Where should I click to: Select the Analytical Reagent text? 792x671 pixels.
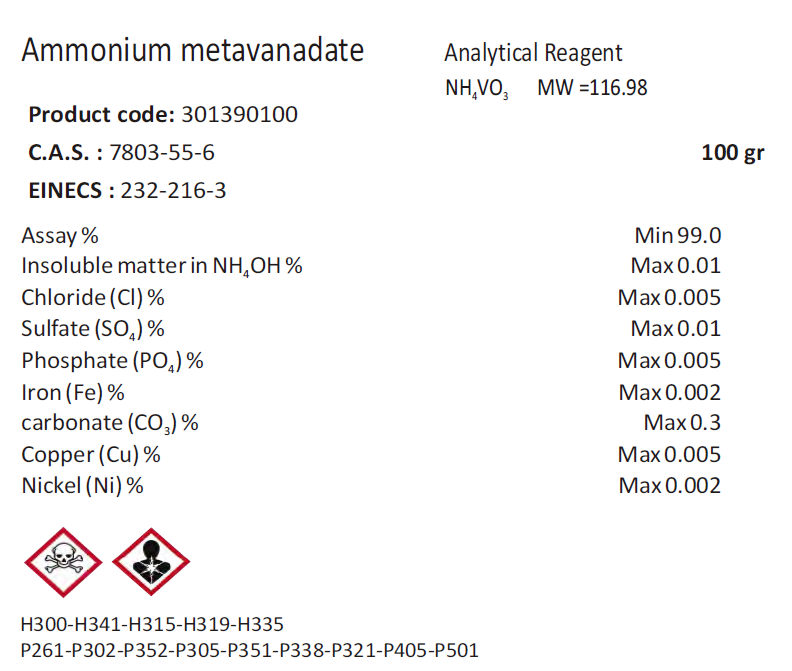533,53
